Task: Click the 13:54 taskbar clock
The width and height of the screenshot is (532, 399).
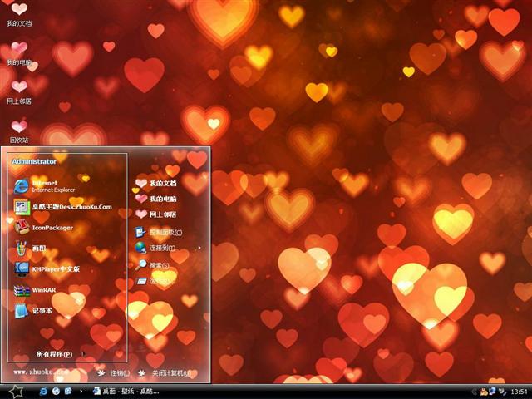Action: 519,392
